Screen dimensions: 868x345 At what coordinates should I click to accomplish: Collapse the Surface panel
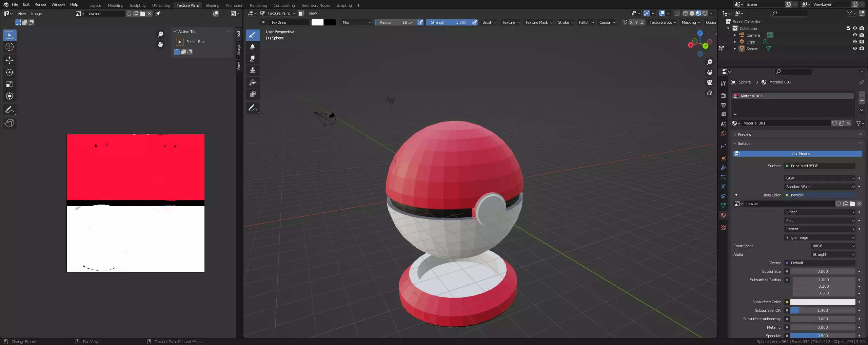click(744, 143)
